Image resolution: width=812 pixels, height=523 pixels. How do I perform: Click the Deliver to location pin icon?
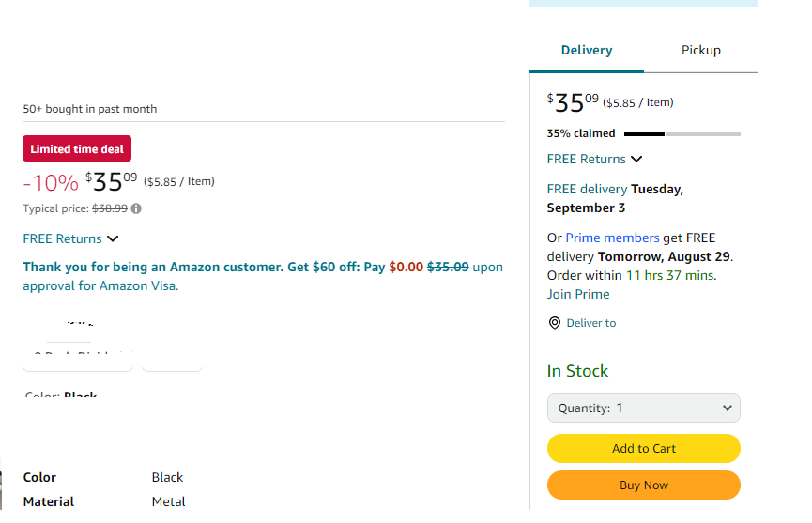tap(554, 323)
